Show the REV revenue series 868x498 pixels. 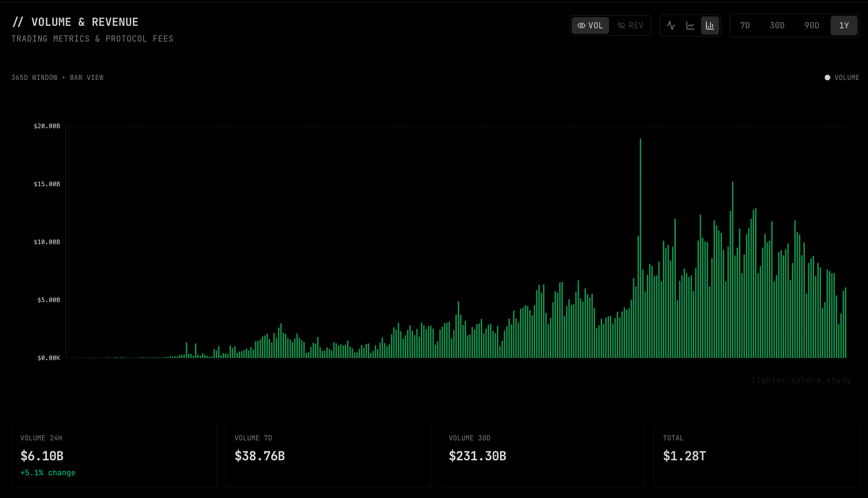click(630, 25)
